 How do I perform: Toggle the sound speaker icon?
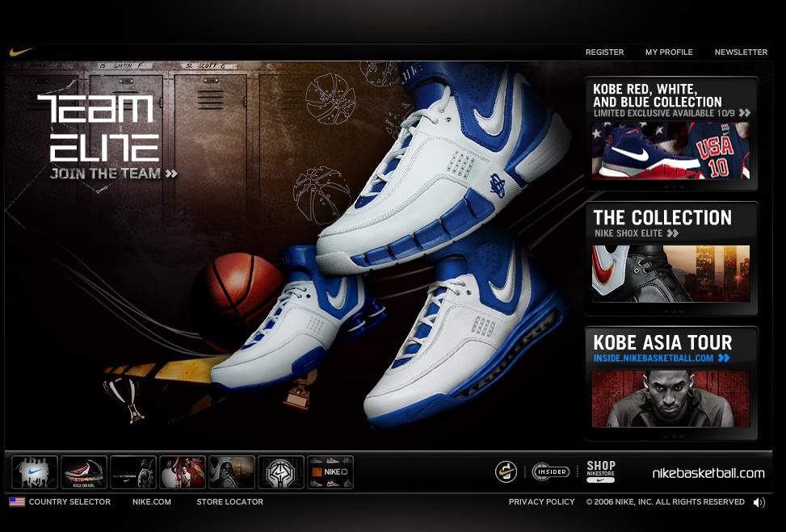(x=759, y=502)
